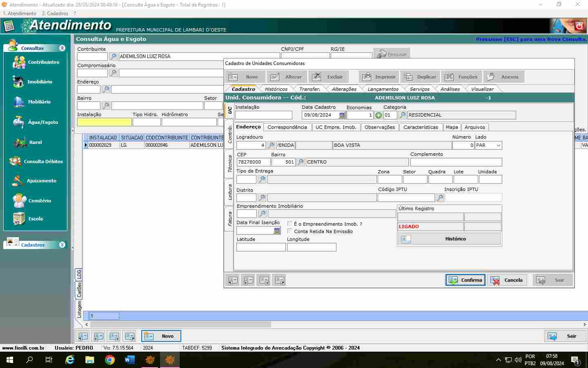Enable 'Conta Retida Na Emissão' checkbox

(x=290, y=231)
